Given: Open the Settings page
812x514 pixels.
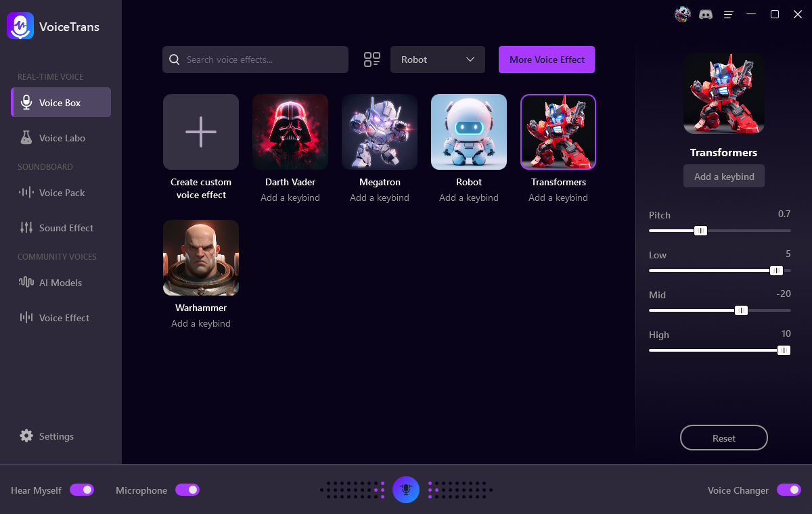Looking at the screenshot, I should pyautogui.click(x=55, y=436).
